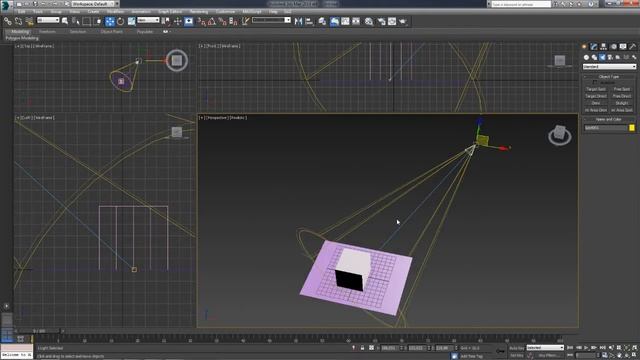This screenshot has height=360, width=640.
Task: Click the object name input field
Action: [606, 128]
